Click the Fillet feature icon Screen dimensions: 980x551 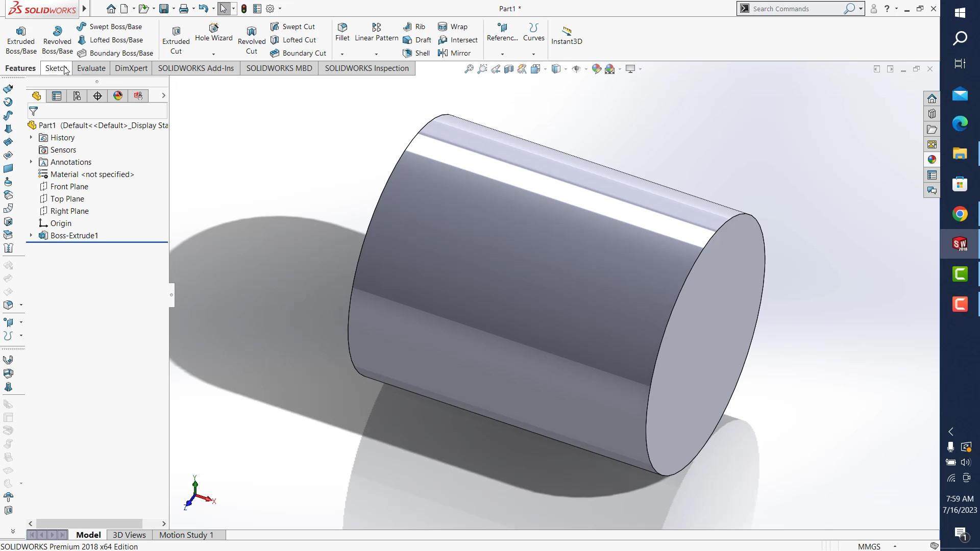tap(342, 32)
